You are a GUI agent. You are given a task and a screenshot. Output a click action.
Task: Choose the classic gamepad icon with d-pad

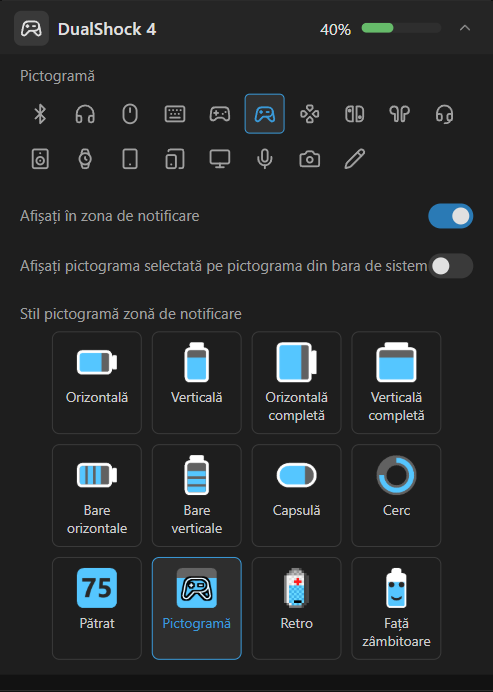click(220, 114)
